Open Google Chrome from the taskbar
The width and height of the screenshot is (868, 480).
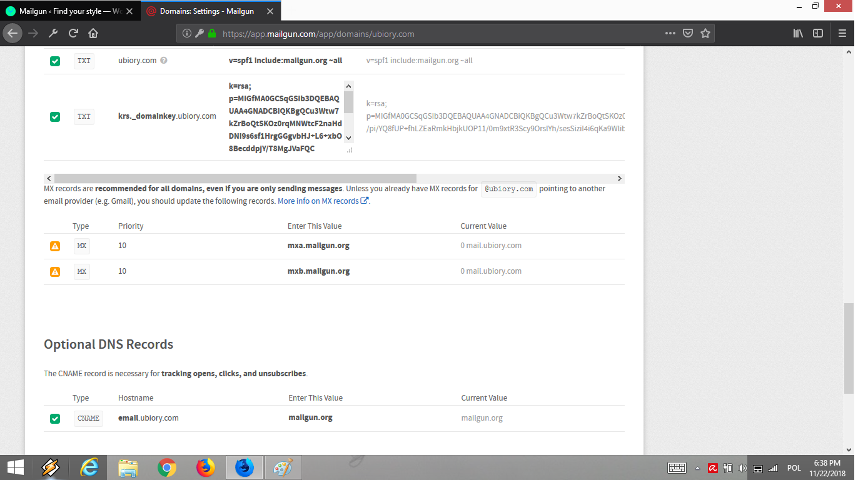(167, 467)
